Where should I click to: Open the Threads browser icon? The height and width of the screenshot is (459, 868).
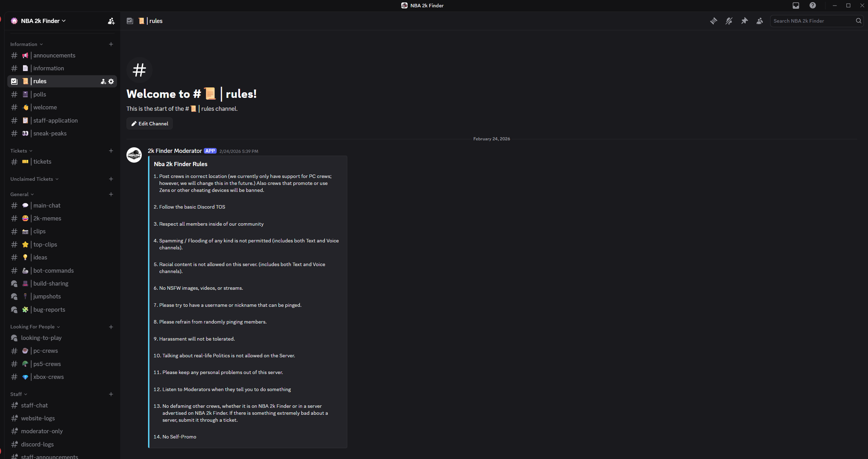pos(714,21)
